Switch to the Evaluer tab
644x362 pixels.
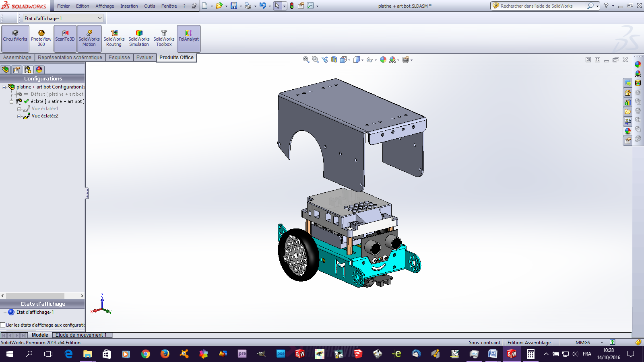coord(144,58)
